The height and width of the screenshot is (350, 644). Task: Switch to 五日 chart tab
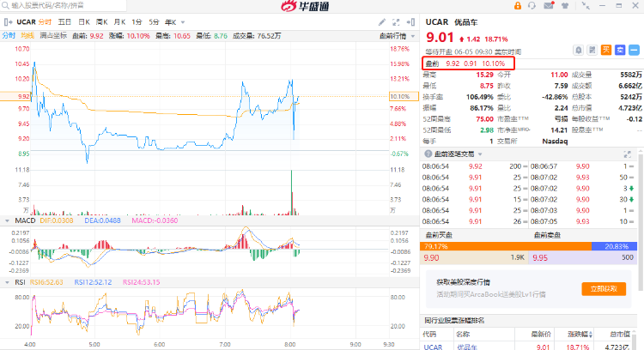click(x=64, y=21)
